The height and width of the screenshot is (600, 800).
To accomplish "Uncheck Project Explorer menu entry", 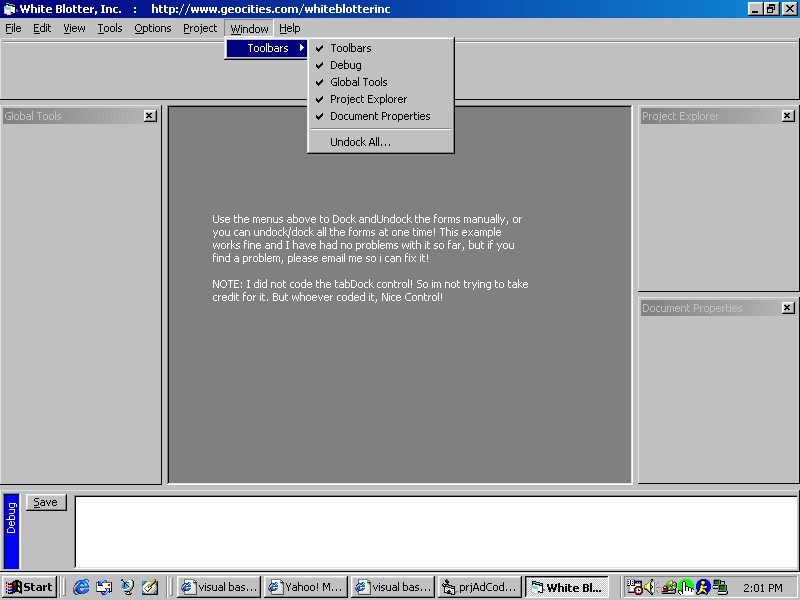I will (369, 99).
